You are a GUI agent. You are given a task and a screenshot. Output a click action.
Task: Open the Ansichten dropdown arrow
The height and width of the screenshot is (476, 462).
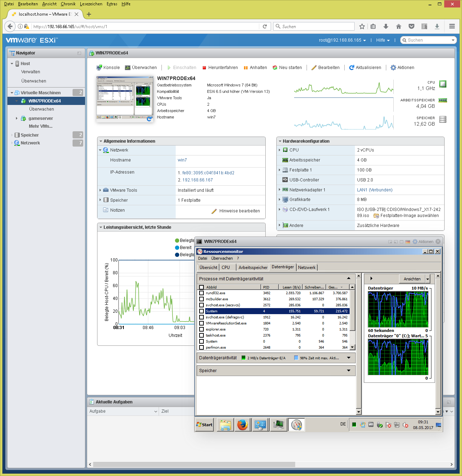(x=428, y=279)
